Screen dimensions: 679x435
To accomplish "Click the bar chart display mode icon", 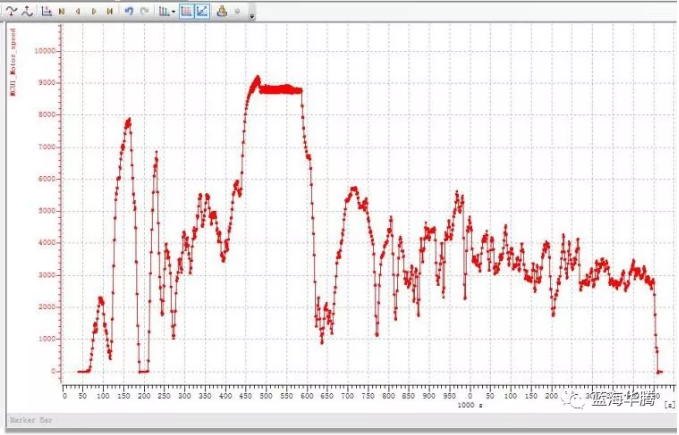I will coord(164,11).
